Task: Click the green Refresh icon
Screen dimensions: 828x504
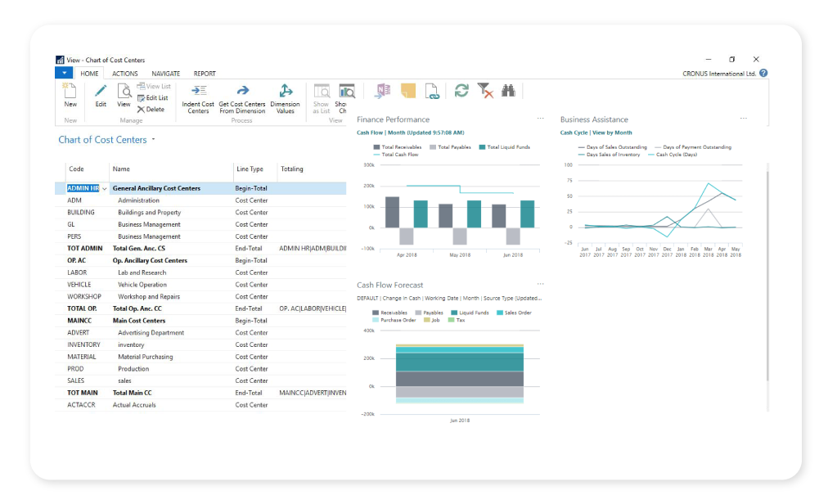Action: [x=461, y=91]
